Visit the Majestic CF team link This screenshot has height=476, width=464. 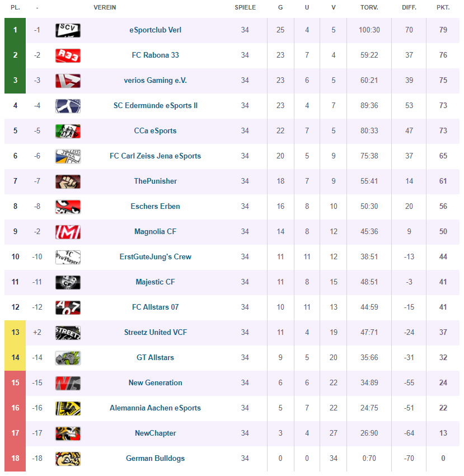(x=156, y=282)
